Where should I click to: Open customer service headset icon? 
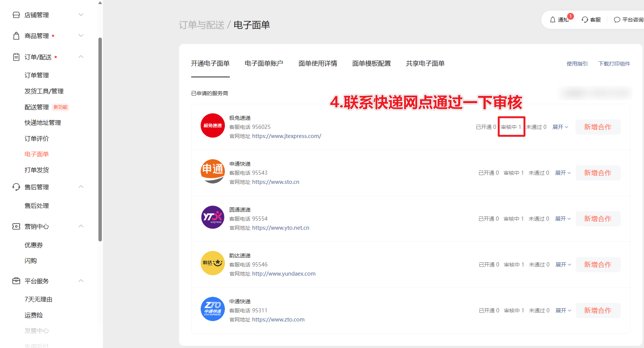[x=585, y=20]
